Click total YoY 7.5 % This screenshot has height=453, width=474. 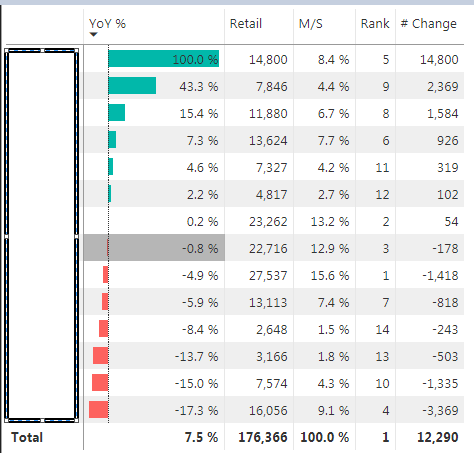click(x=201, y=437)
